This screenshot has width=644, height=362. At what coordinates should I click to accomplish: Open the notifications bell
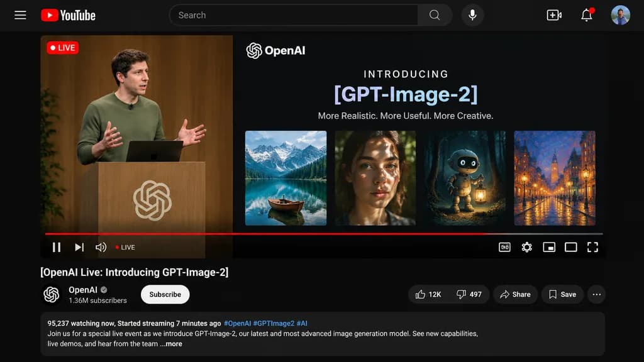point(587,15)
